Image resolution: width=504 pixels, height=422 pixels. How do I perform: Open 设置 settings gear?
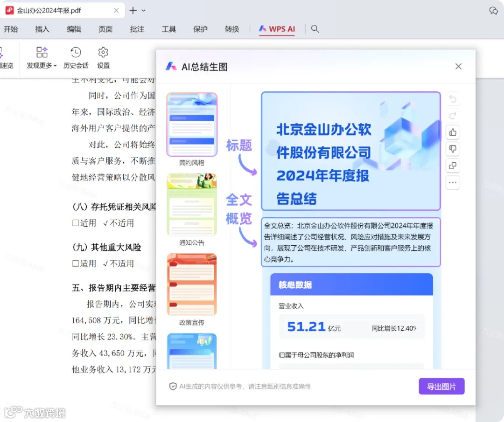(x=103, y=58)
